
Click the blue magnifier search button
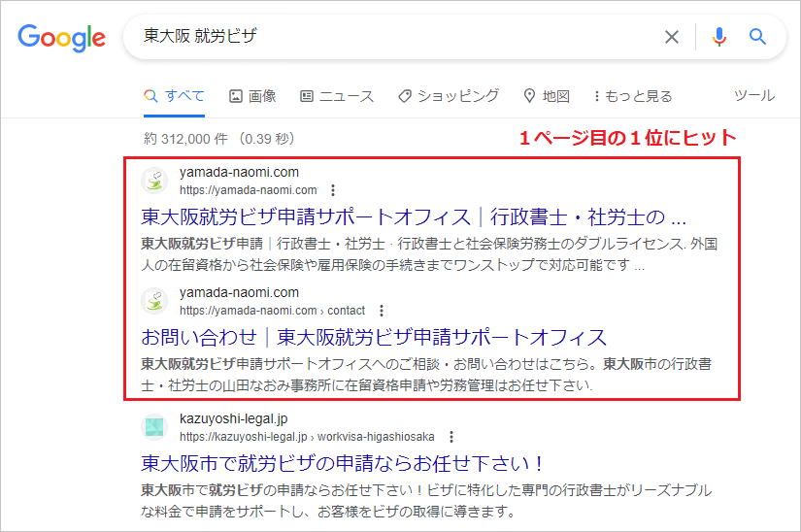(x=757, y=37)
